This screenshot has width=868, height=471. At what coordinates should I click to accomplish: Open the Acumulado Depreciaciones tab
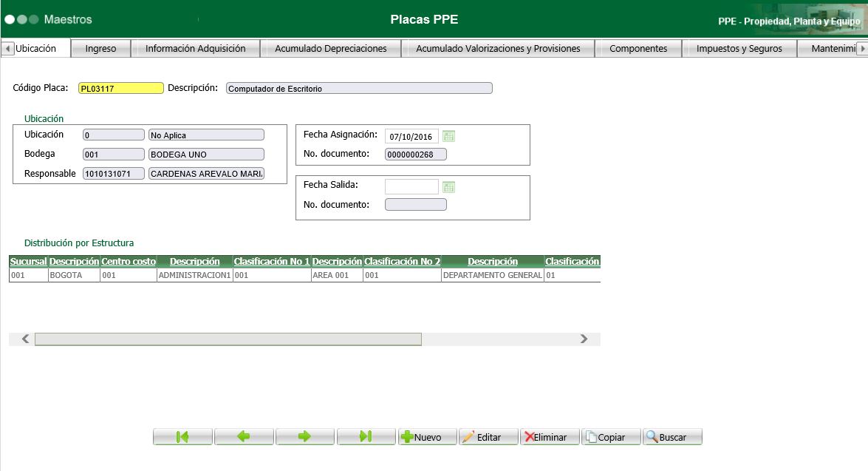[330, 49]
